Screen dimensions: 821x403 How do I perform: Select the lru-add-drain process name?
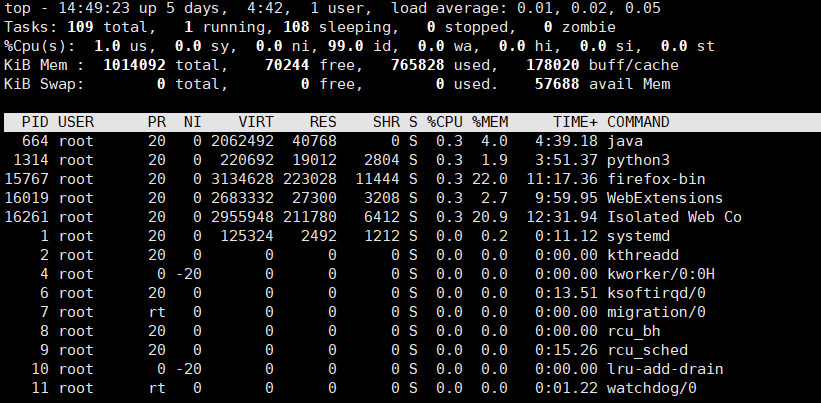(x=665, y=369)
